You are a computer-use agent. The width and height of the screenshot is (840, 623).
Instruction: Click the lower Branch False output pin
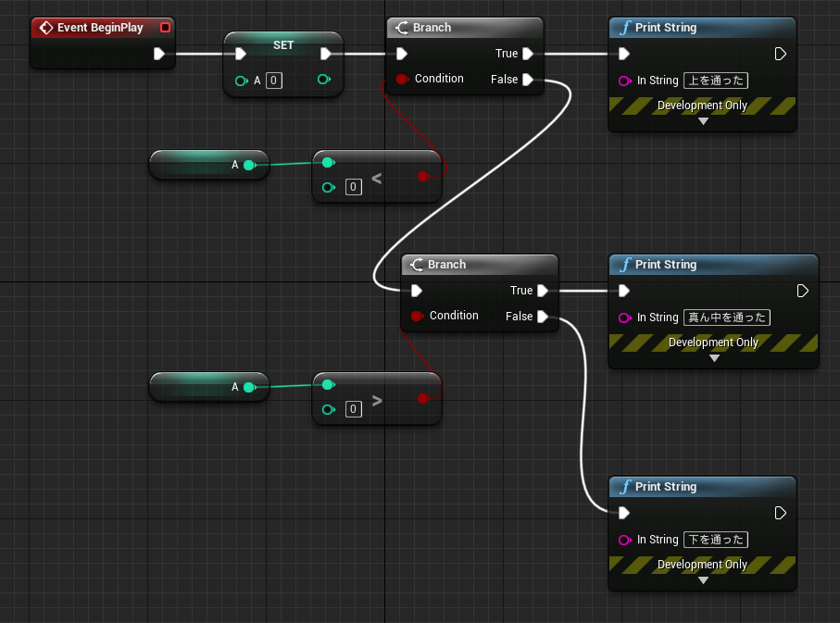543,317
